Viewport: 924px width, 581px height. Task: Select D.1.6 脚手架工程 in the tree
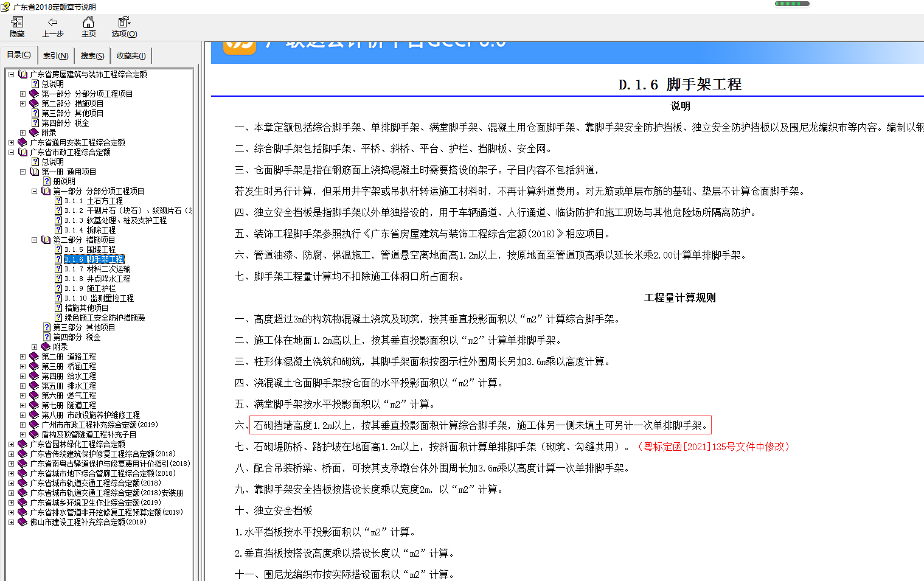(94, 259)
